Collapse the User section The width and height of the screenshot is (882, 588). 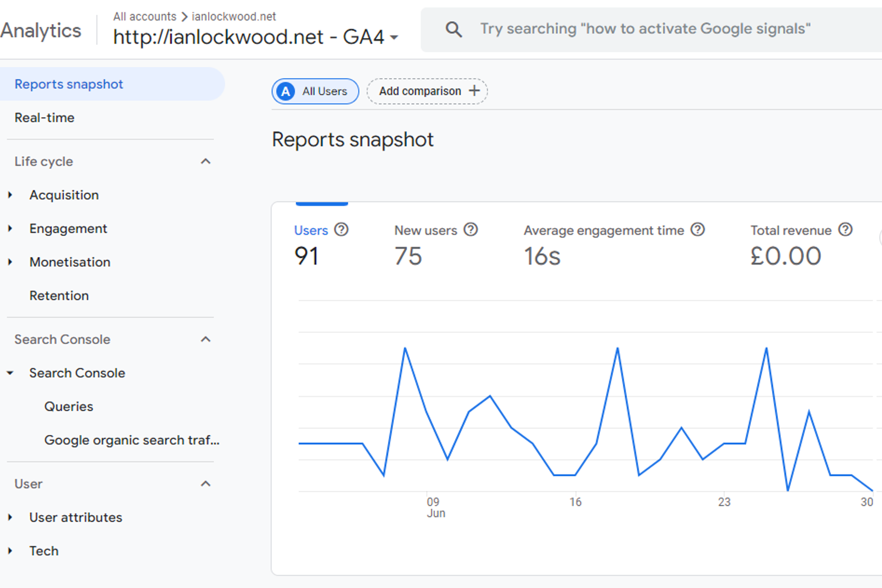tap(205, 483)
